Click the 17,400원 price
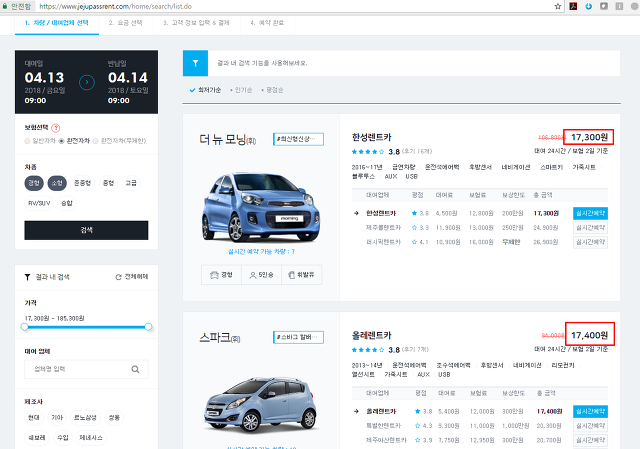 click(x=589, y=335)
